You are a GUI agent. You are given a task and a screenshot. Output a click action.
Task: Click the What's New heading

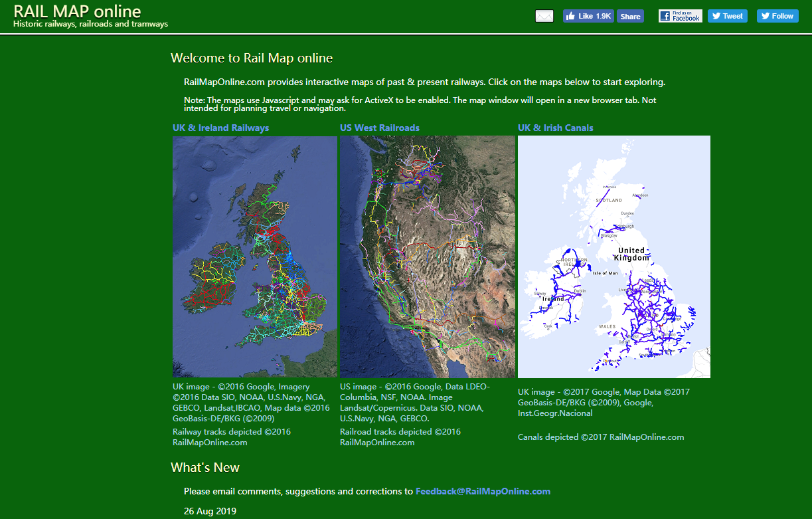(x=205, y=467)
